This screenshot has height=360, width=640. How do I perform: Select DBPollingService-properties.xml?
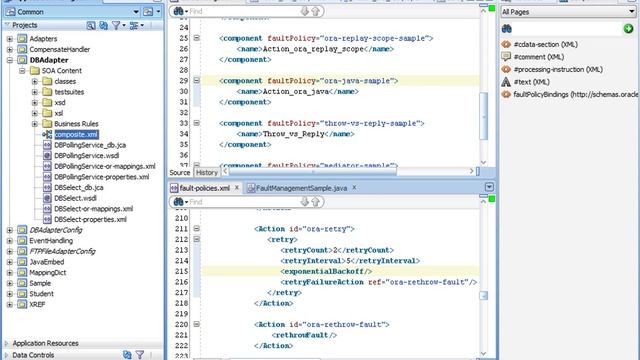click(x=101, y=177)
